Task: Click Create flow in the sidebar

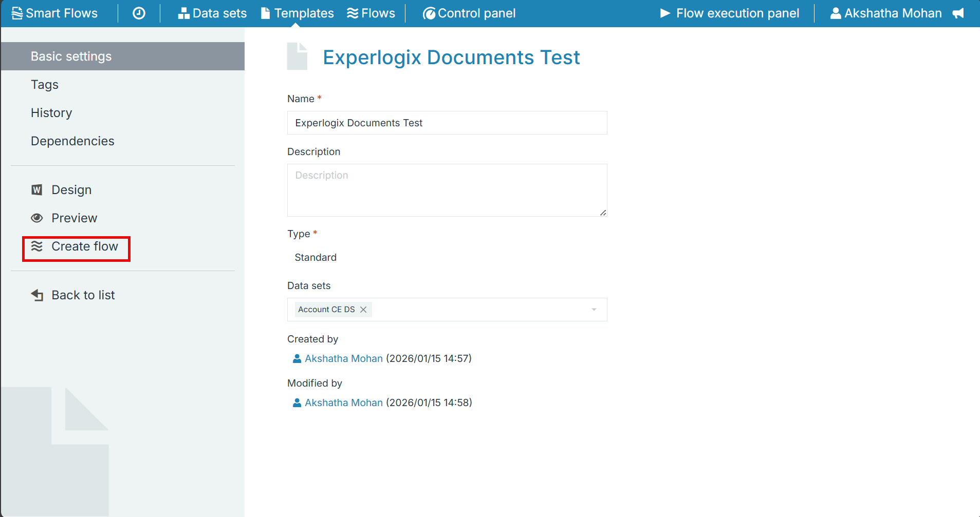Action: 85,246
